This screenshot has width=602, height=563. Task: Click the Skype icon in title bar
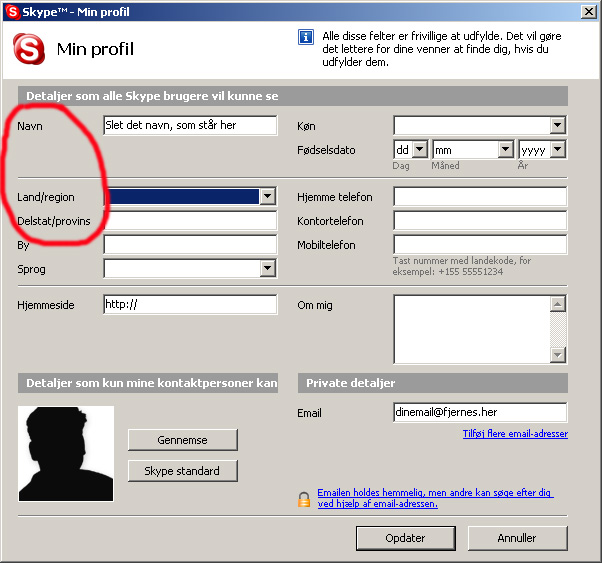[12, 12]
